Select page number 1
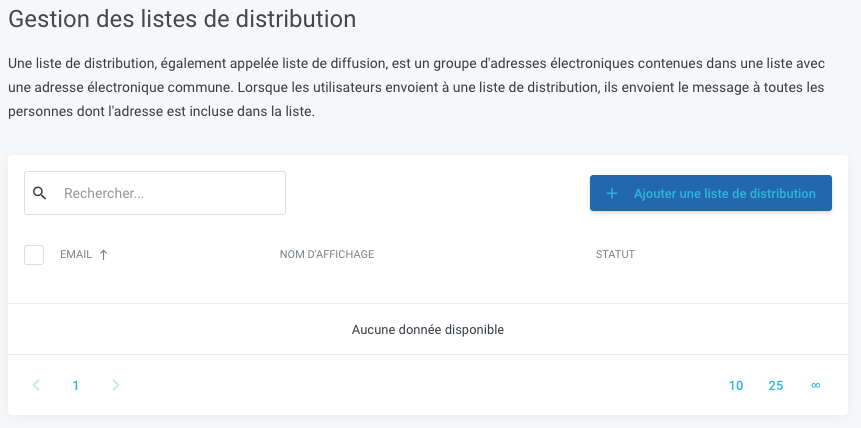The width and height of the screenshot is (861, 428). click(76, 386)
